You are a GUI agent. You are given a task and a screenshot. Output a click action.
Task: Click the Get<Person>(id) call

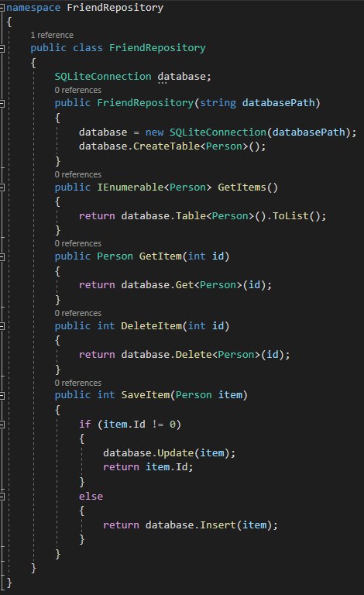(x=221, y=285)
